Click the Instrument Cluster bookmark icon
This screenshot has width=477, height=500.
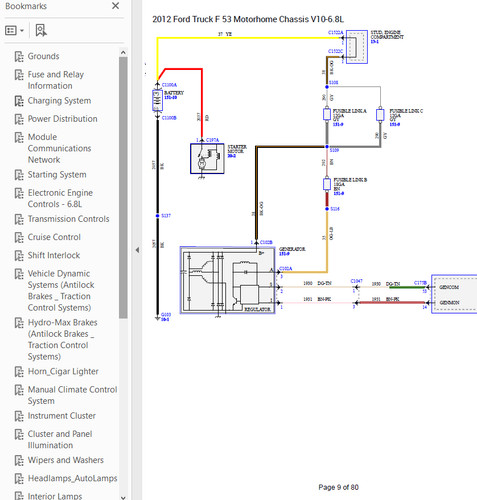pos(19,416)
